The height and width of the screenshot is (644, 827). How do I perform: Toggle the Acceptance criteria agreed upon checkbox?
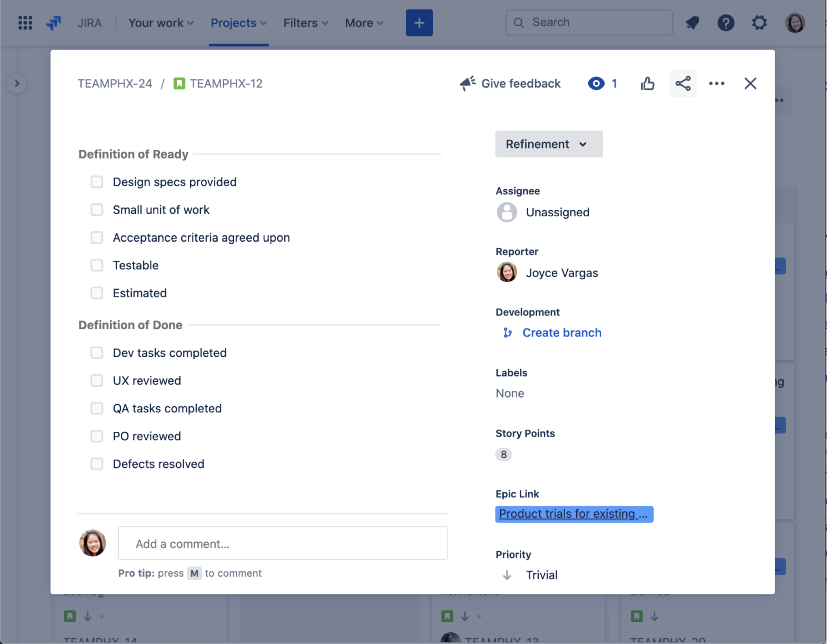click(x=96, y=238)
